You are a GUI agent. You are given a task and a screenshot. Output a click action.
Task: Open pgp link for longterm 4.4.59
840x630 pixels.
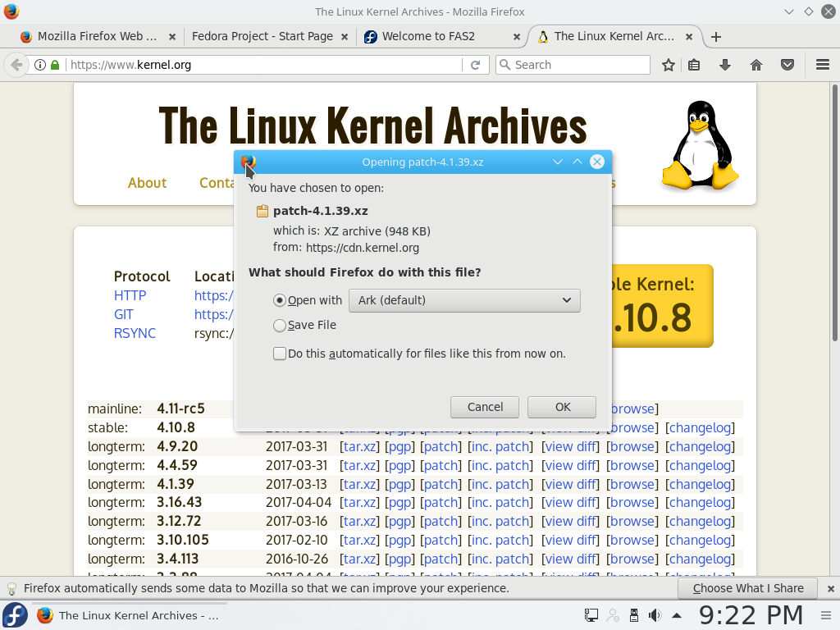click(399, 466)
